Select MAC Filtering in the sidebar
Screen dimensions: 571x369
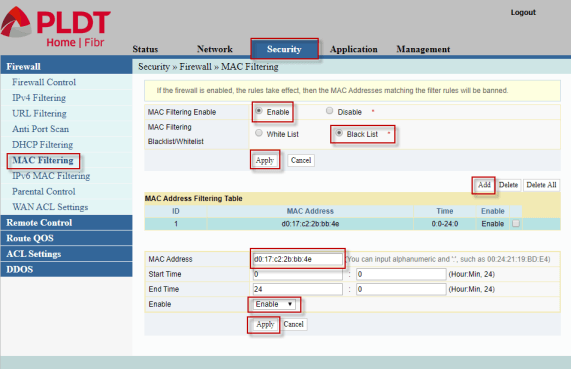43,160
